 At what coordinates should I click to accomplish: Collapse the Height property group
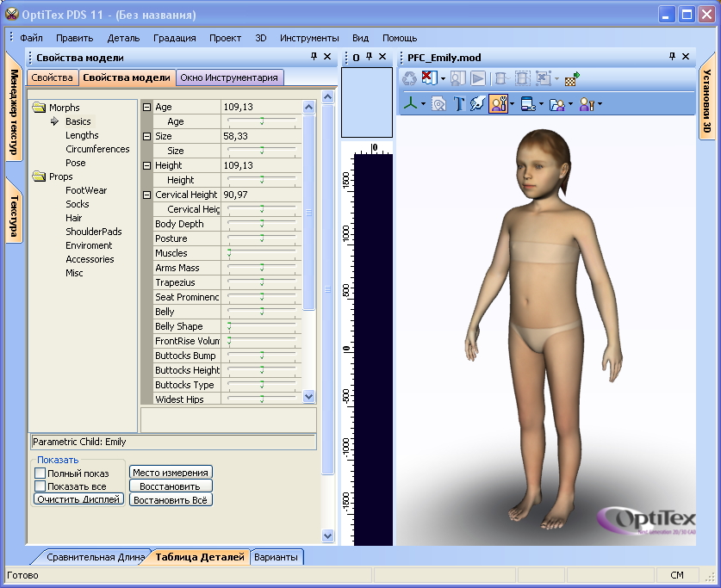click(146, 166)
